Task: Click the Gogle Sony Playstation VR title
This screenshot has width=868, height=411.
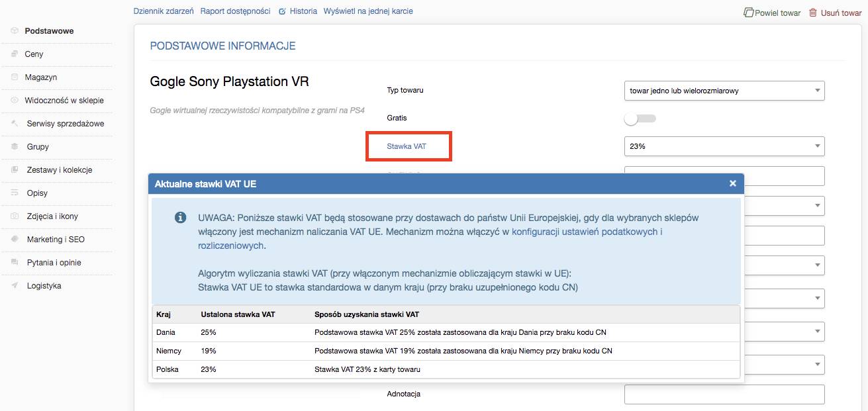Action: tap(230, 81)
